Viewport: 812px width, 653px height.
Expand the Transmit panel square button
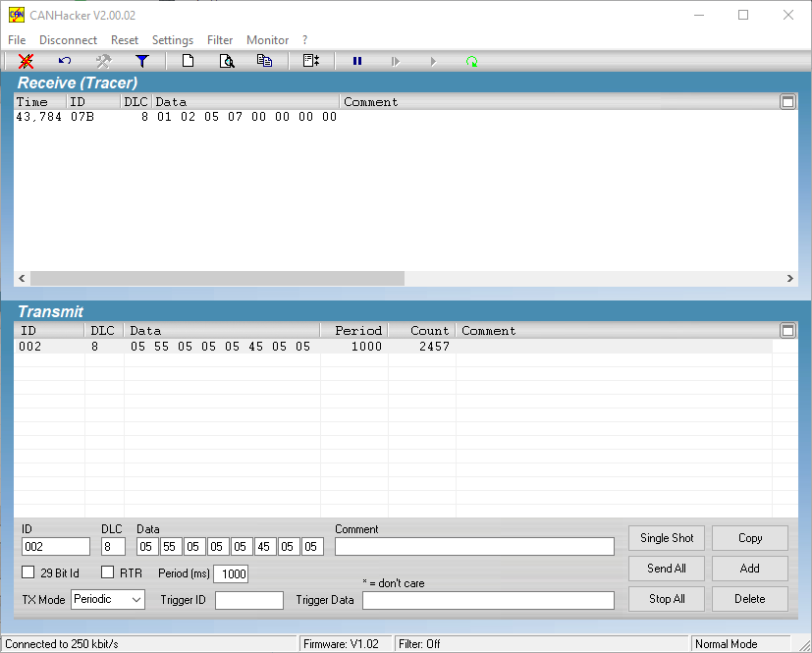pos(787,331)
